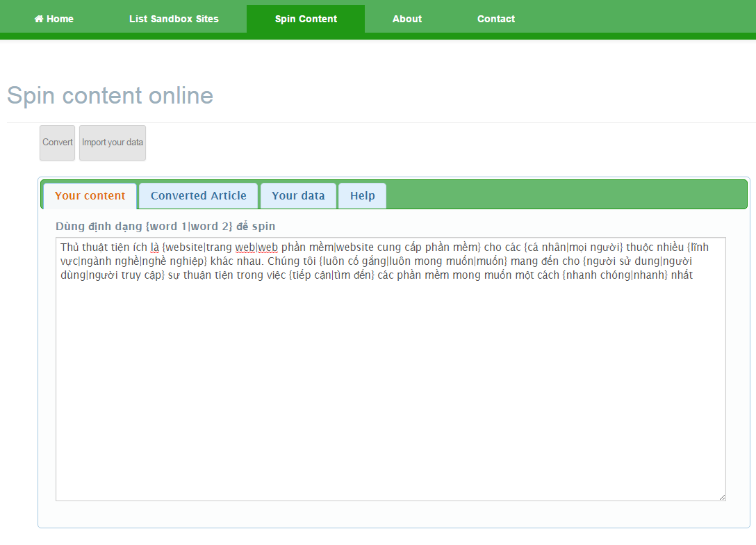Screen dimensions: 756x545
Task: Place cursor on "Chúng tôi" in the textarea
Action: tap(292, 261)
